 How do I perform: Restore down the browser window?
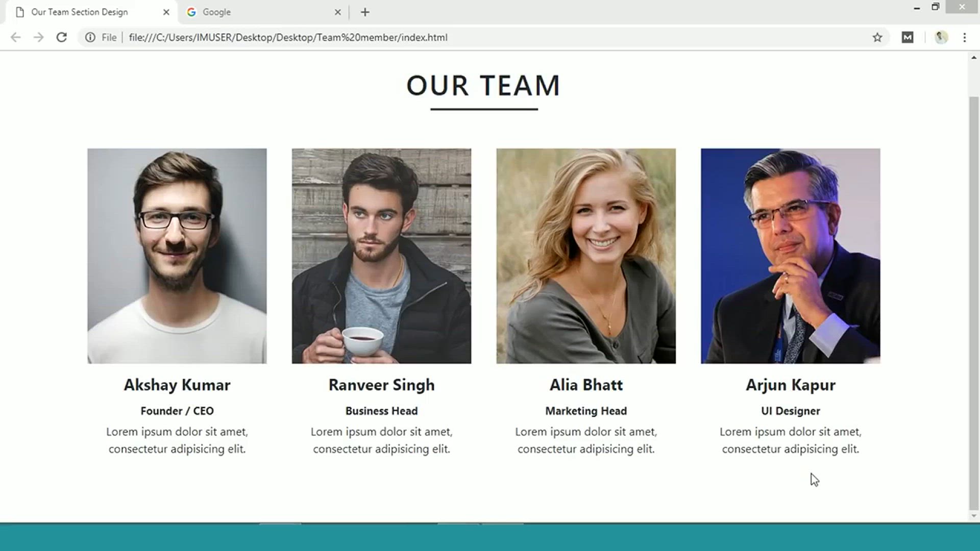[935, 7]
